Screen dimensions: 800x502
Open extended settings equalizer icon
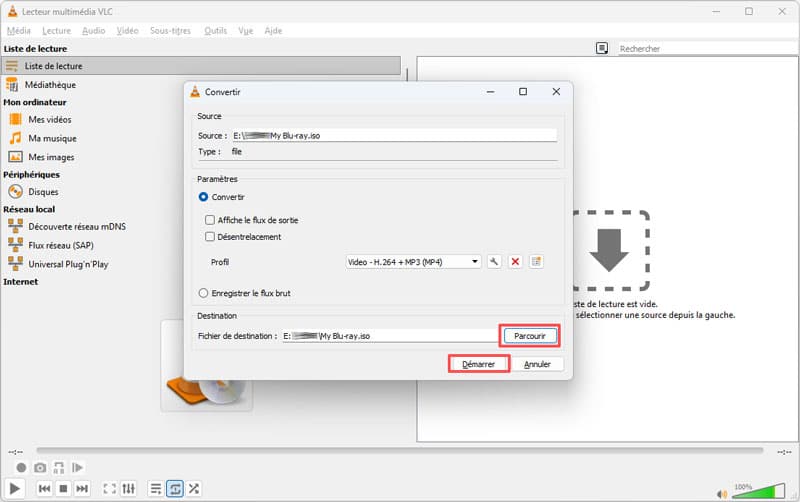pos(129,489)
